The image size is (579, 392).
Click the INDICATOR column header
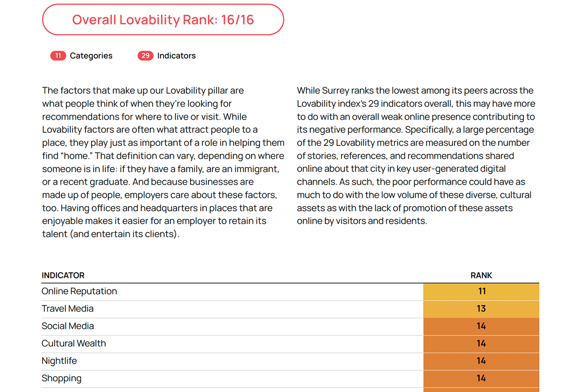point(63,276)
